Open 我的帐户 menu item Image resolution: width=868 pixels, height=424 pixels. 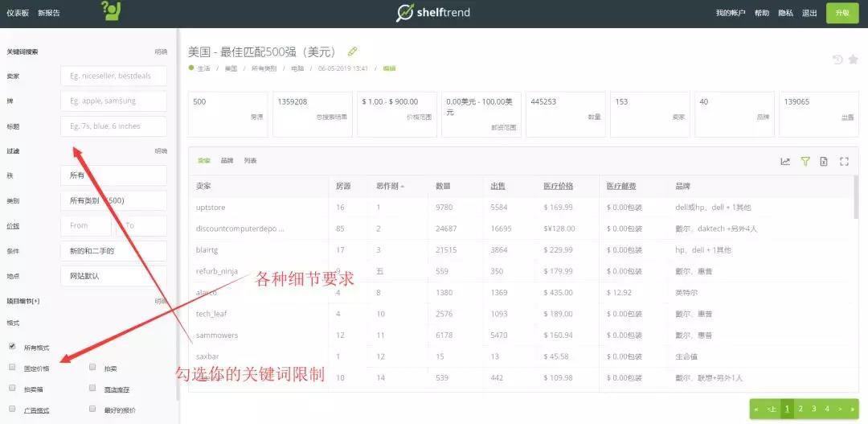coord(730,13)
